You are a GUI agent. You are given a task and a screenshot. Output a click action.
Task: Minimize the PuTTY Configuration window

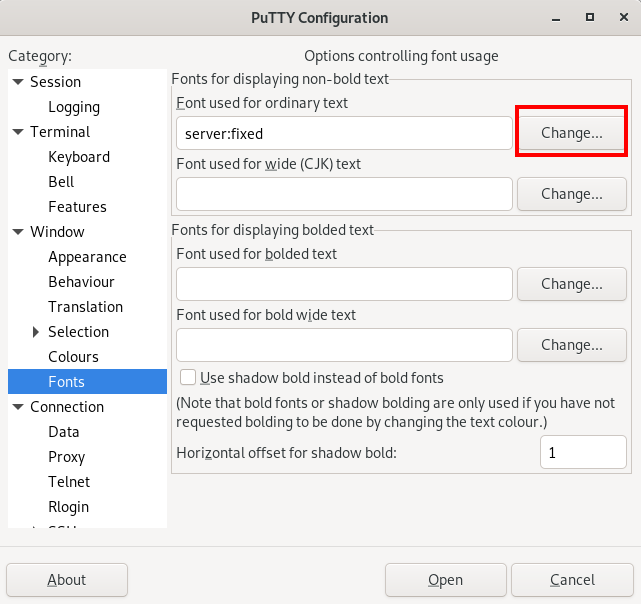pos(556,18)
